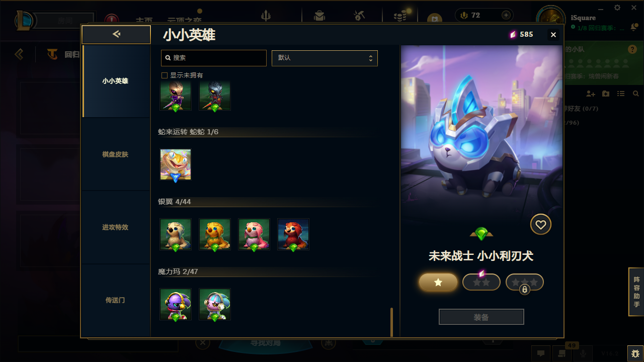The width and height of the screenshot is (644, 362).
Task: Open the bug report icon
Action: click(x=635, y=353)
